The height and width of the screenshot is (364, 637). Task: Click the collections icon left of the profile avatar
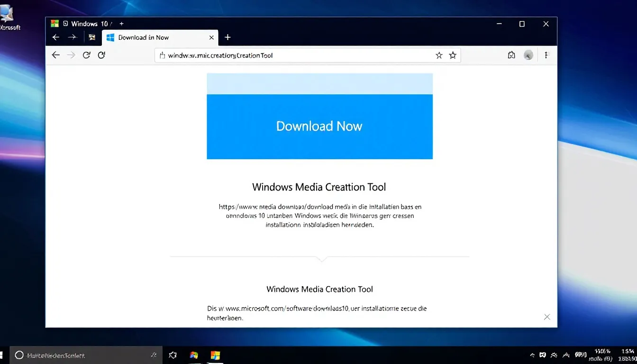[511, 55]
